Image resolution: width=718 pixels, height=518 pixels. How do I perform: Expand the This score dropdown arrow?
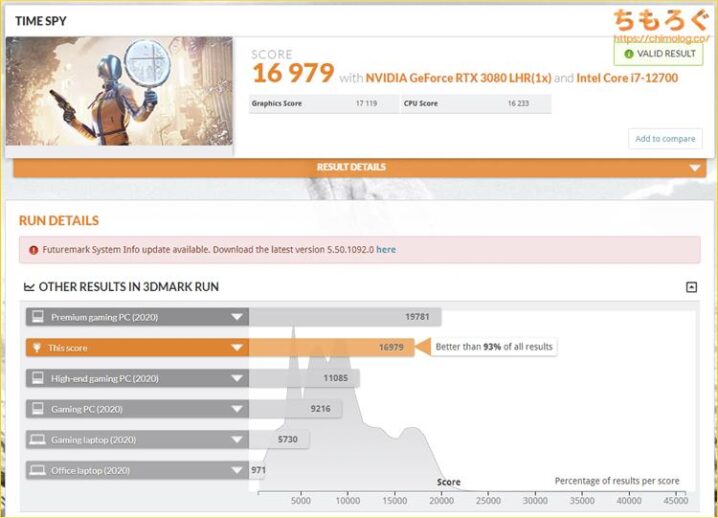[237, 348]
